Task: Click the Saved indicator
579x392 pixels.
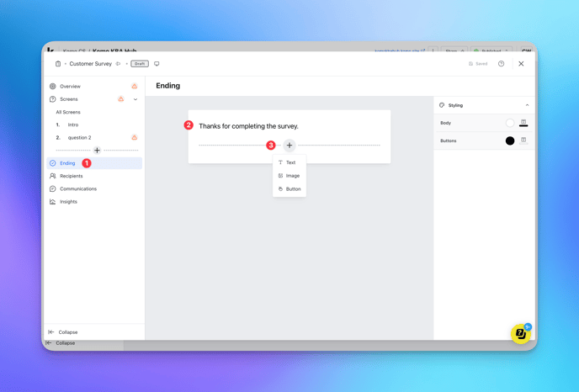Action: pyautogui.click(x=478, y=64)
